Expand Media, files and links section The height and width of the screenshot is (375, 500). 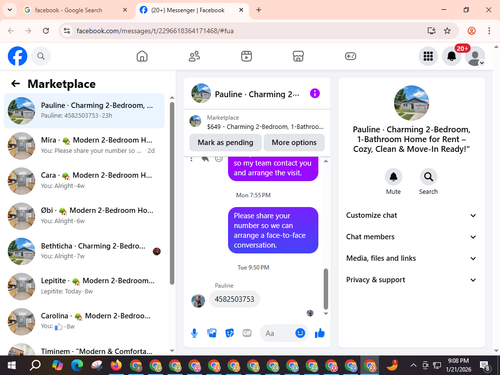[x=411, y=258]
